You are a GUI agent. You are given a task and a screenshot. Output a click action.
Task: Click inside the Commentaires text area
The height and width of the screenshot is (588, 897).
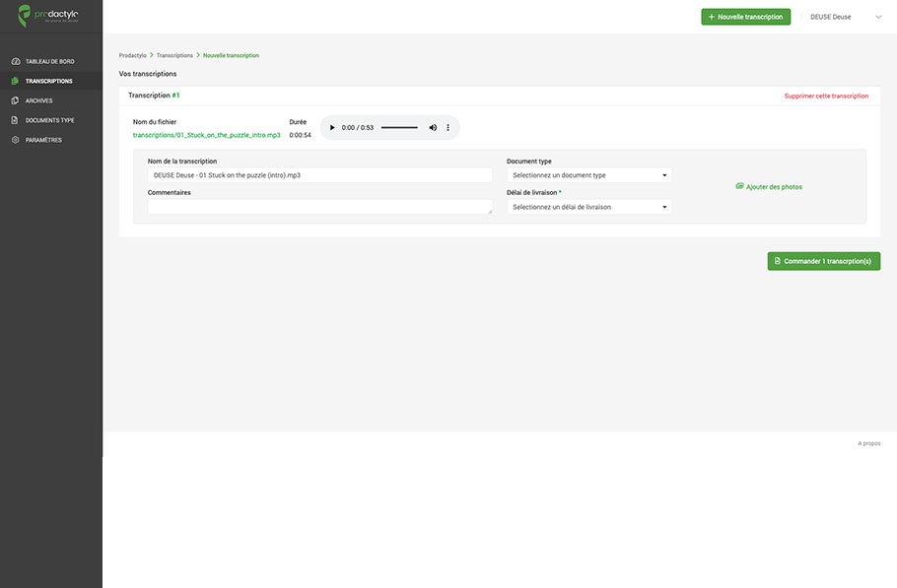click(x=319, y=207)
